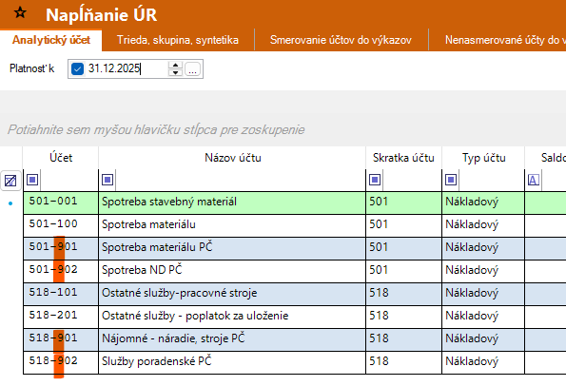The width and height of the screenshot is (566, 386).
Task: Open date picker ellipsis button
Action: click(192, 69)
